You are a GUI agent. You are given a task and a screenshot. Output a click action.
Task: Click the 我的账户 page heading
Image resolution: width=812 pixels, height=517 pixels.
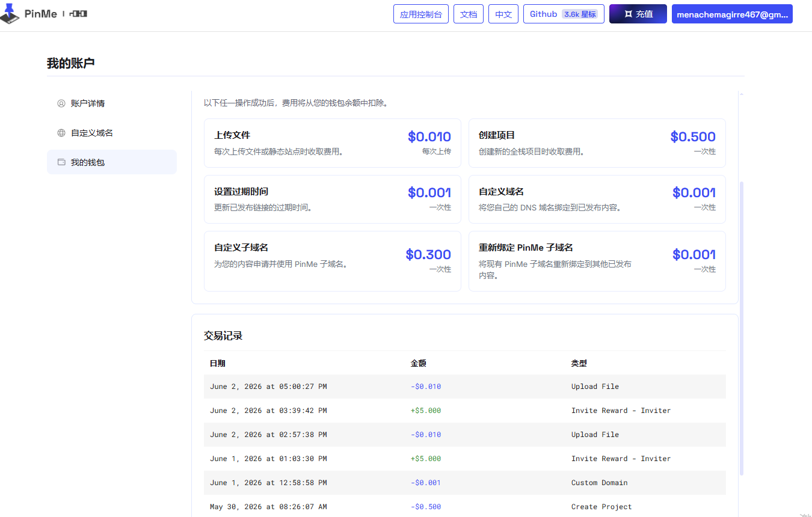pos(71,63)
